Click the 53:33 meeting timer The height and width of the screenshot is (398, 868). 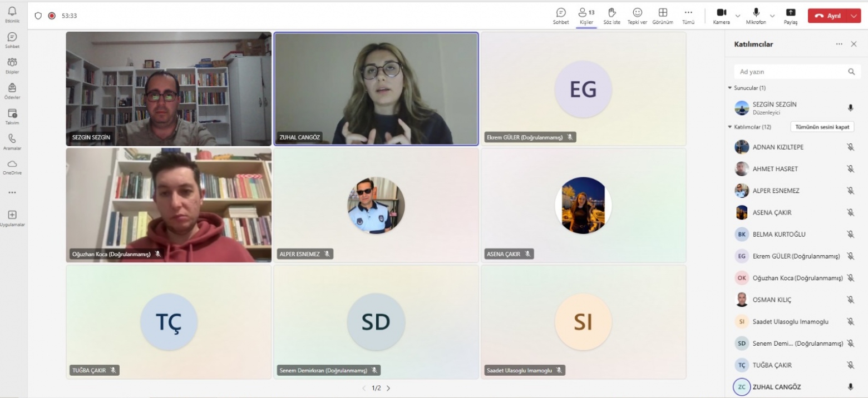[70, 16]
